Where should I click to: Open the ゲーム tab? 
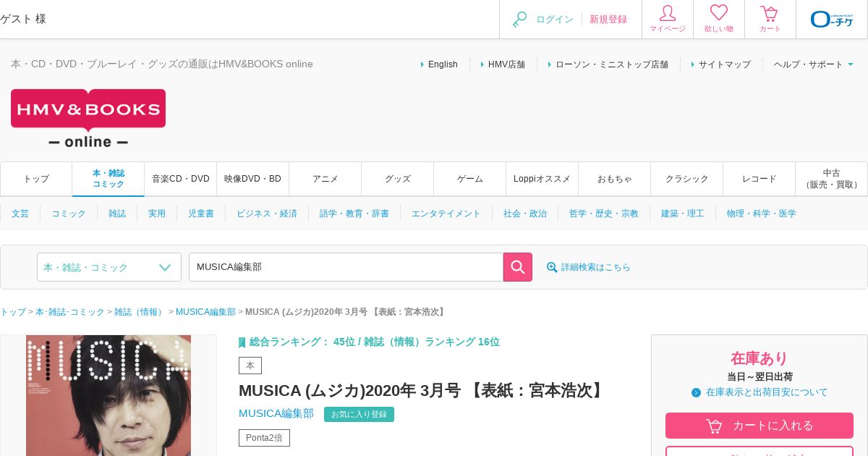[470, 179]
